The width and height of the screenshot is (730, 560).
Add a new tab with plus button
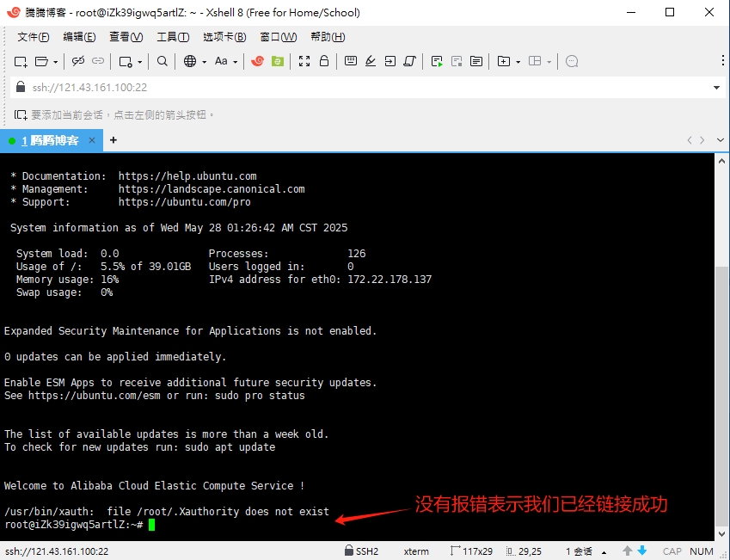coord(113,140)
